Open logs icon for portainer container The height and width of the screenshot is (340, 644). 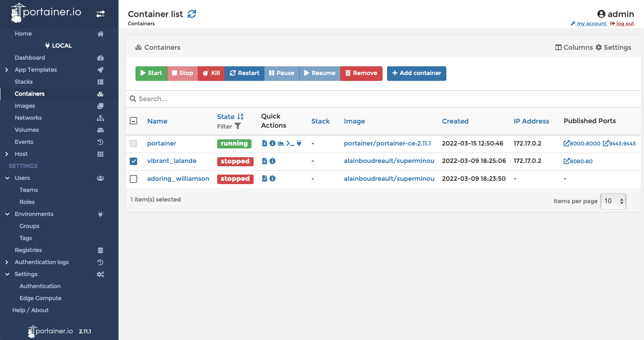tap(264, 143)
